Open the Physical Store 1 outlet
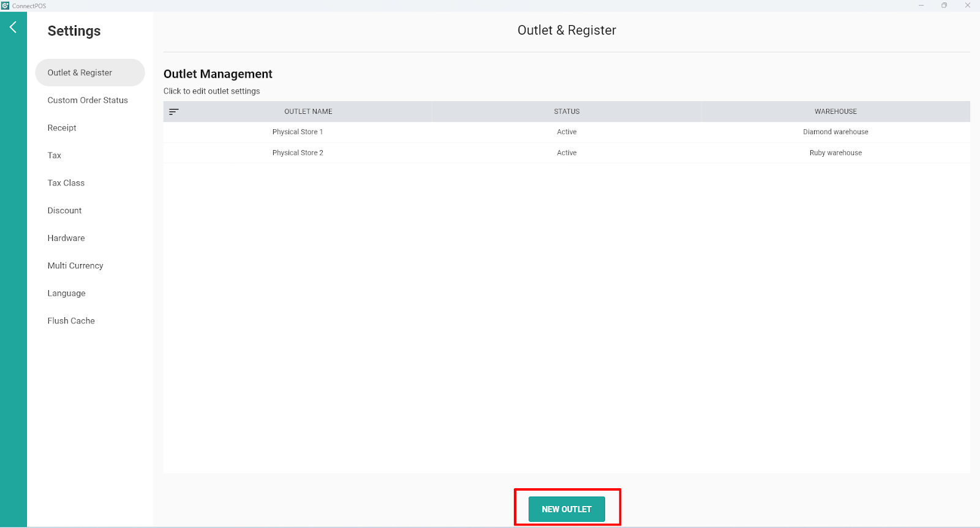 [x=298, y=132]
